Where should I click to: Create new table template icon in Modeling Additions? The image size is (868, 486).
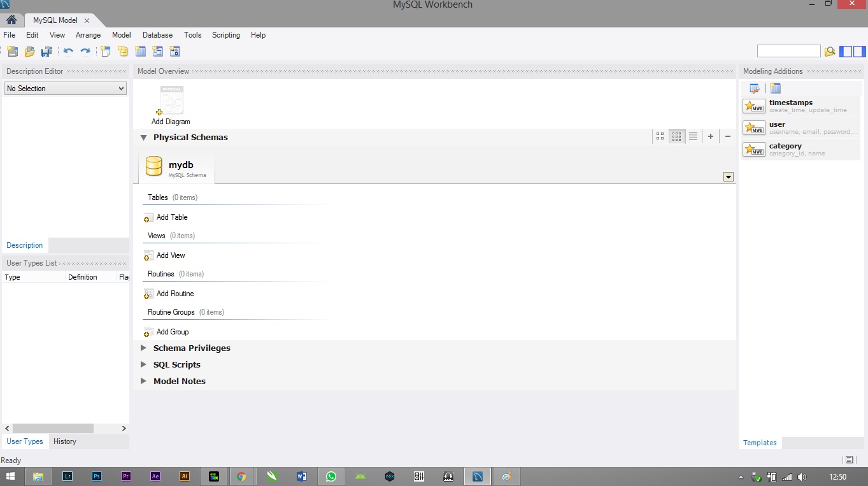tap(775, 89)
